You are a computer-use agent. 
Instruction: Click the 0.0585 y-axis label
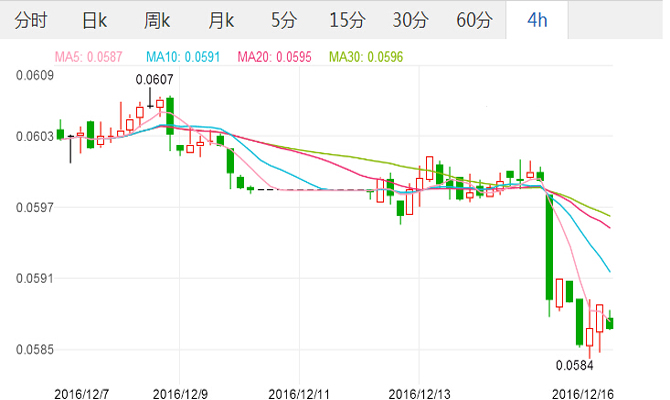[x=35, y=350]
